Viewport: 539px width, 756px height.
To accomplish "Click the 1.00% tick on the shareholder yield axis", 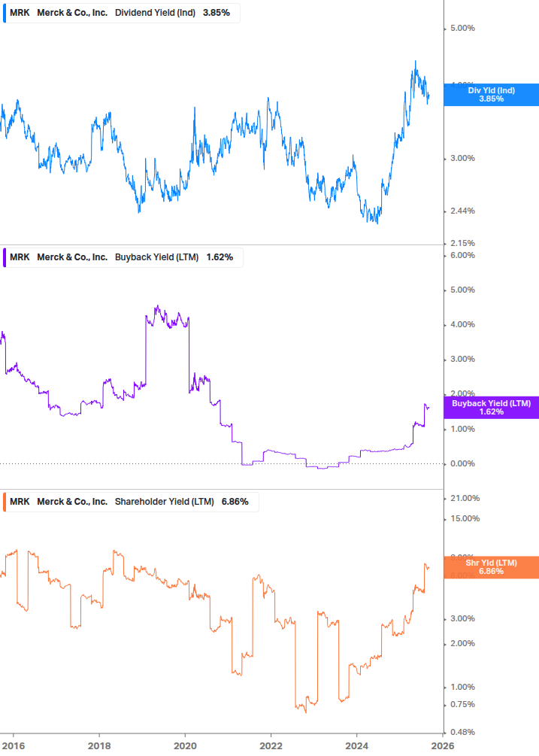I will click(x=462, y=687).
